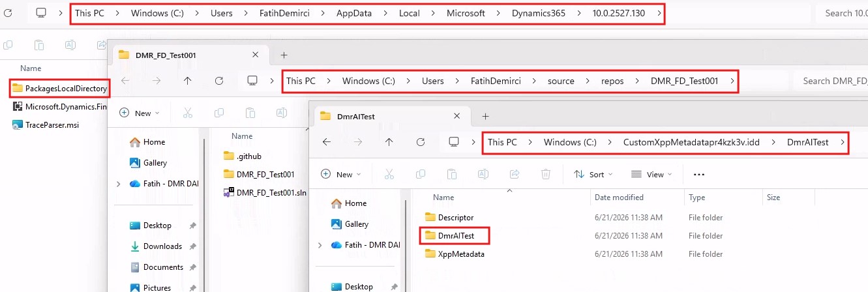This screenshot has width=868, height=292.
Task: Click the pin next to Downloads
Action: (192, 246)
